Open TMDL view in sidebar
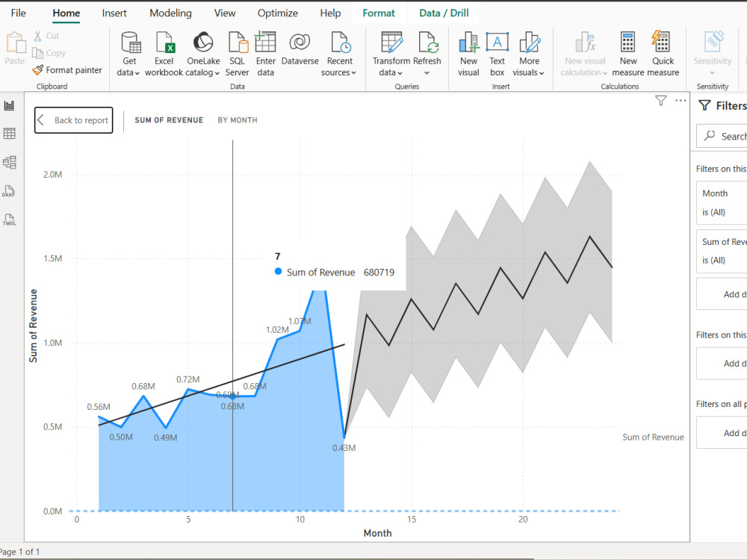This screenshot has width=747, height=560. [9, 220]
